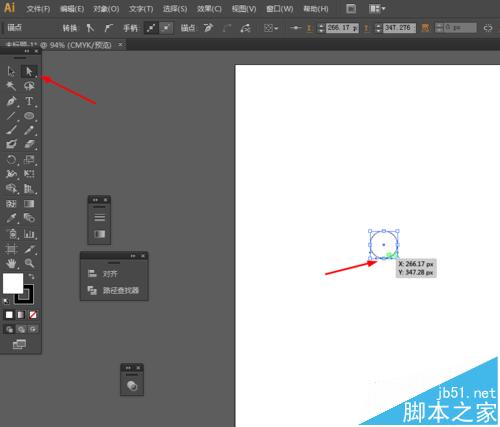Toggle Draw Behind mode

pos(21,329)
